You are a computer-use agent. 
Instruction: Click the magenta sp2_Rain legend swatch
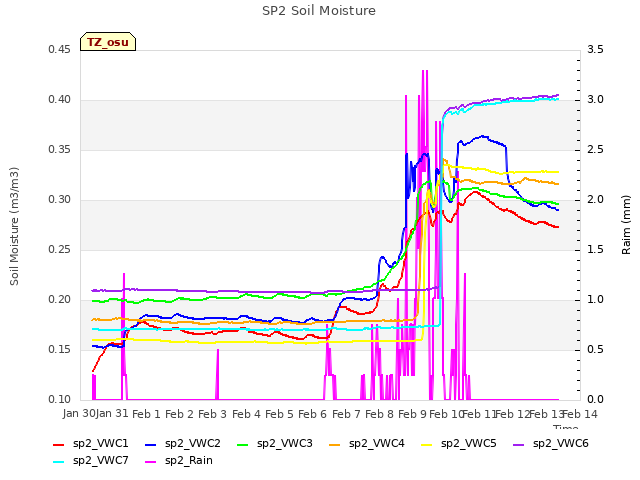coord(151,462)
